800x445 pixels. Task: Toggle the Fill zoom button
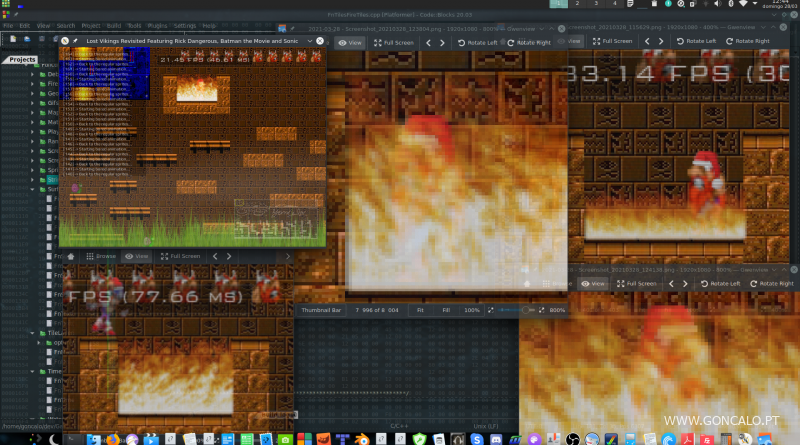(x=446, y=310)
